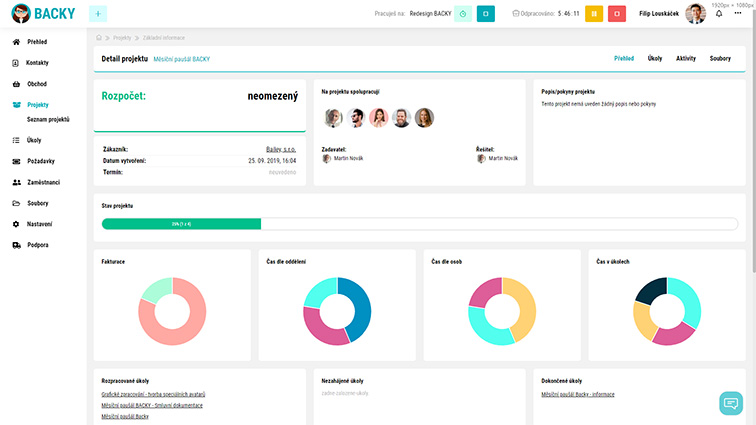Viewport: 756px width, 425px height.
Task: Click the teal square button beside Redesign BACKY
Action: coord(485,14)
